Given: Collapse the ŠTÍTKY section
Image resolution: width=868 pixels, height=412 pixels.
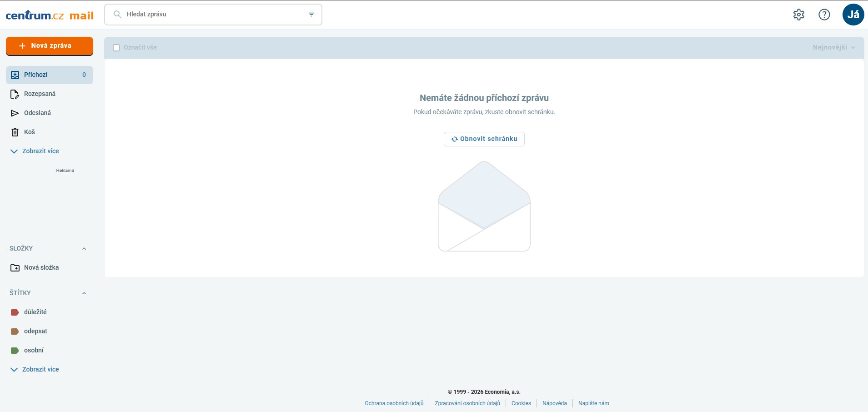Looking at the screenshot, I should (84, 293).
